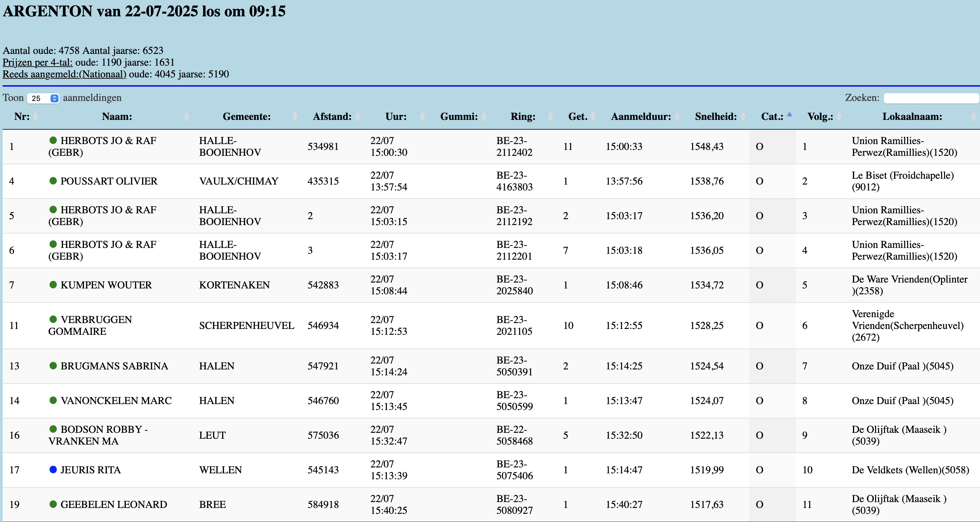This screenshot has height=522, width=980.
Task: Open Prijzen per 4-tal link
Action: point(37,62)
